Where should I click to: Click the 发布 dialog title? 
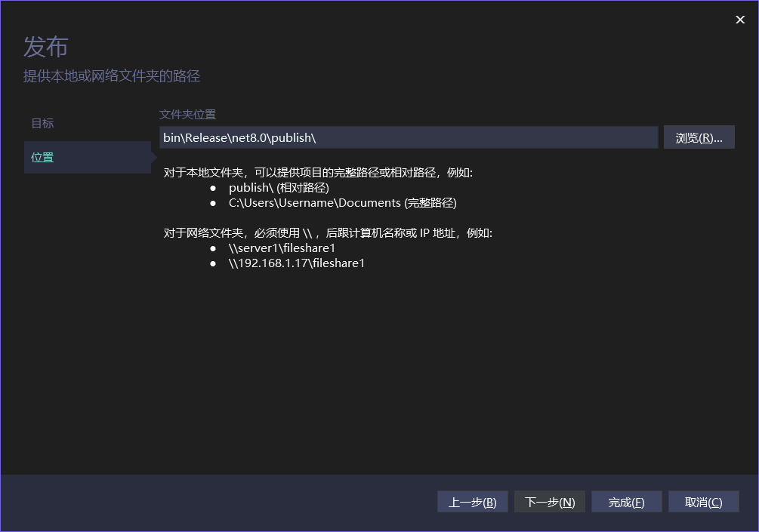point(45,47)
